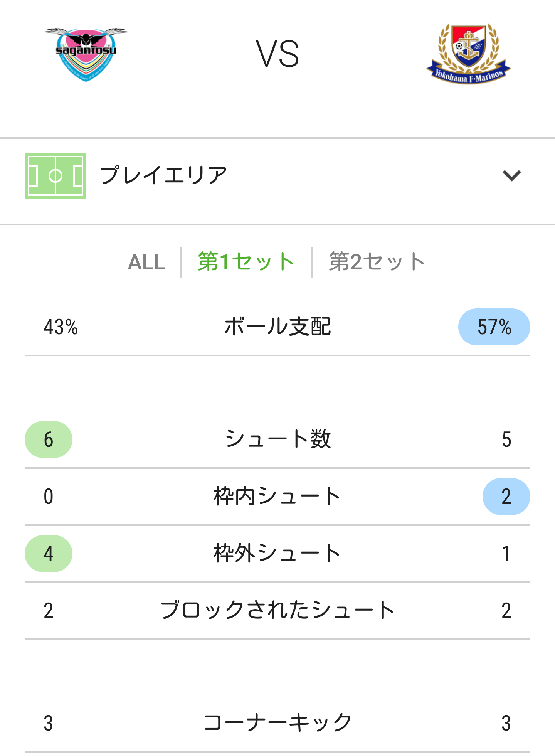Select the 第1セット tab
This screenshot has width=555, height=756.
pyautogui.click(x=246, y=262)
